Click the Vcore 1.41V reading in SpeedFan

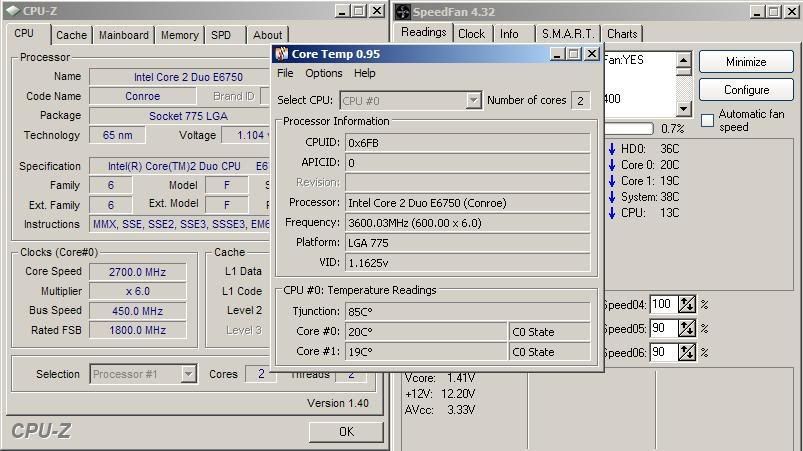click(x=440, y=378)
